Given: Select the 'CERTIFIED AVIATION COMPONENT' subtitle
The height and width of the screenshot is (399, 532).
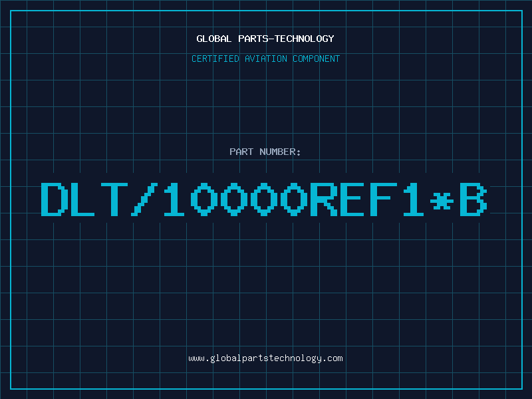Looking at the screenshot, I should pos(265,59).
